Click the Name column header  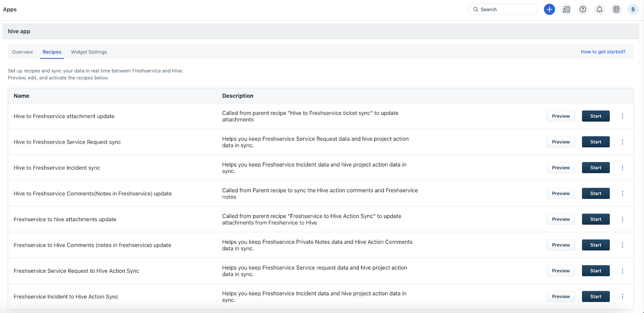pyautogui.click(x=21, y=96)
